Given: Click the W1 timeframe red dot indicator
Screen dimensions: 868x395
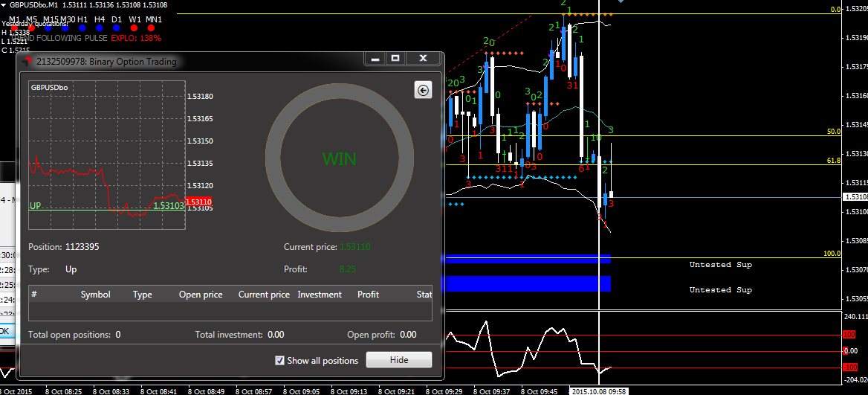Looking at the screenshot, I should click(x=134, y=27).
